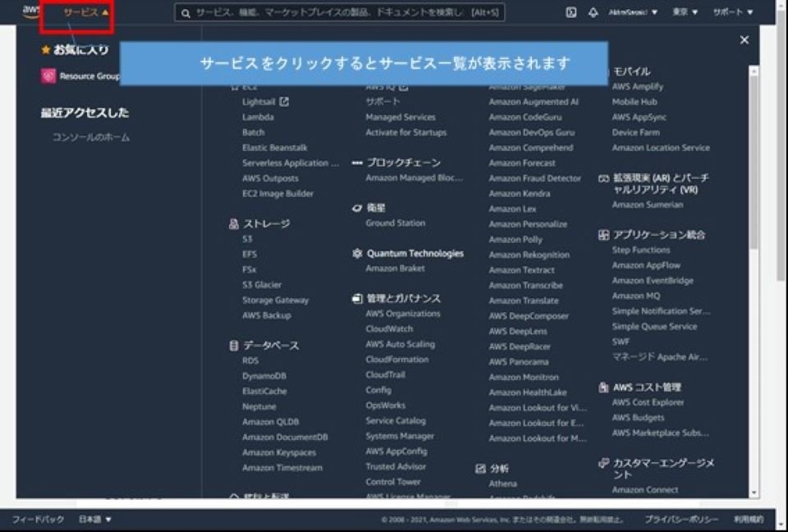Open the 東京 region dropdown
The width and height of the screenshot is (788, 532).
pyautogui.click(x=685, y=12)
